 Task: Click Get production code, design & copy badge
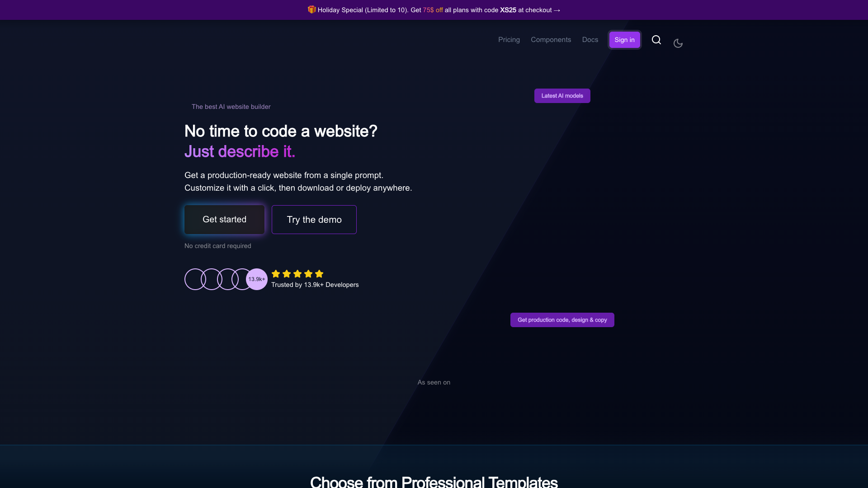pos(562,320)
